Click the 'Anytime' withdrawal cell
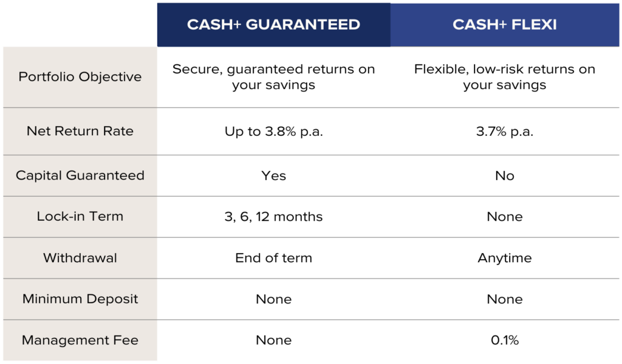Viewport: 622px width, 364px height. tap(505, 258)
